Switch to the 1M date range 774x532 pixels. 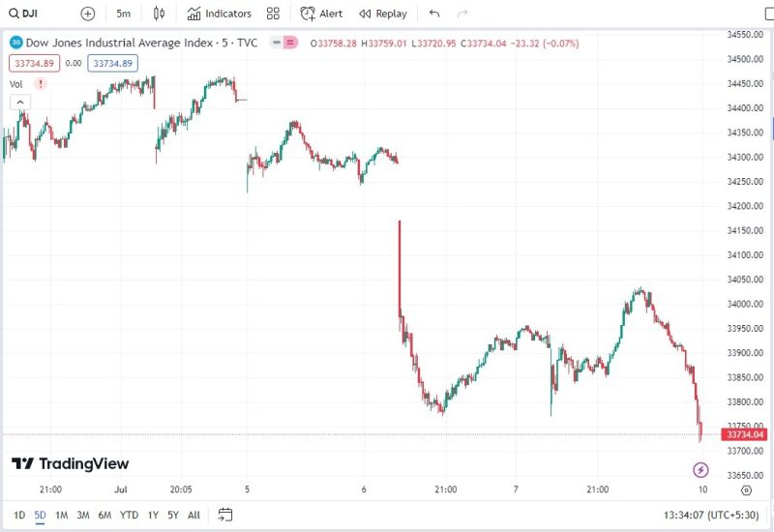(62, 515)
